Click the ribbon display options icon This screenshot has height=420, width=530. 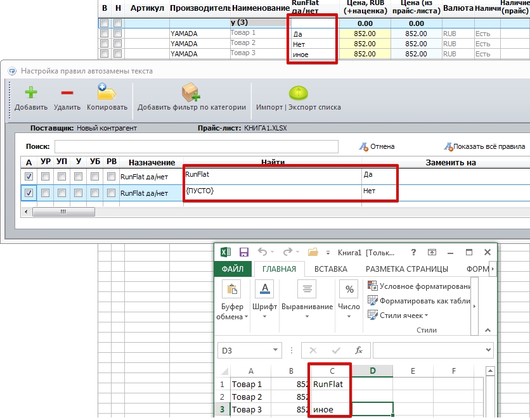click(432, 252)
